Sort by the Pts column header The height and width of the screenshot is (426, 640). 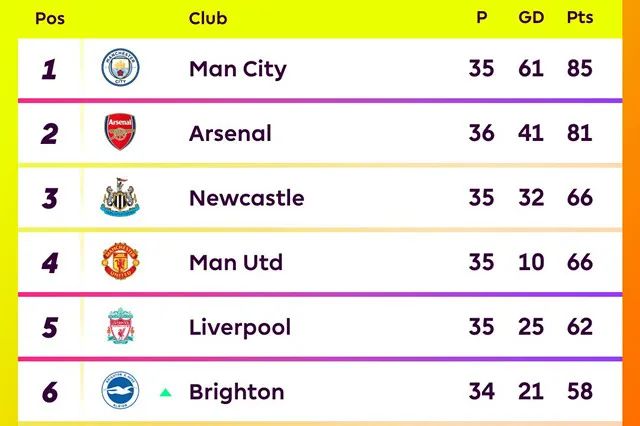pos(580,18)
